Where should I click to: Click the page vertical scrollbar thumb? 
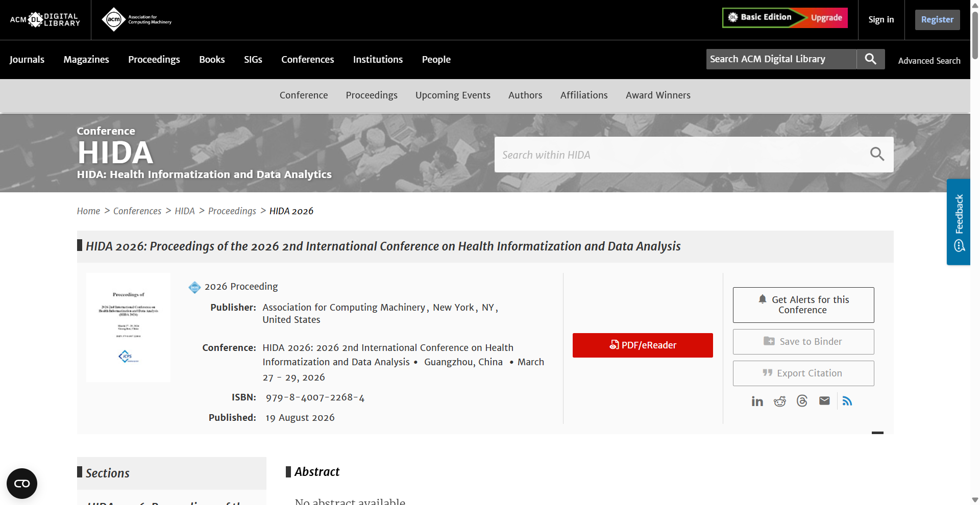click(975, 36)
